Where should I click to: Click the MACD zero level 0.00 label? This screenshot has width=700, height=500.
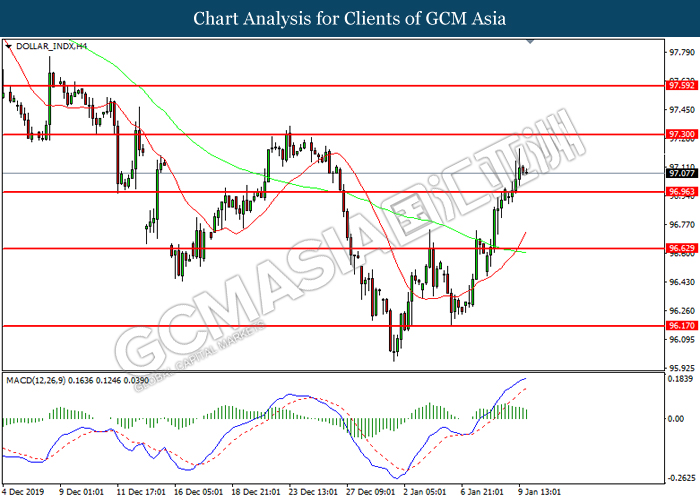tap(676, 419)
